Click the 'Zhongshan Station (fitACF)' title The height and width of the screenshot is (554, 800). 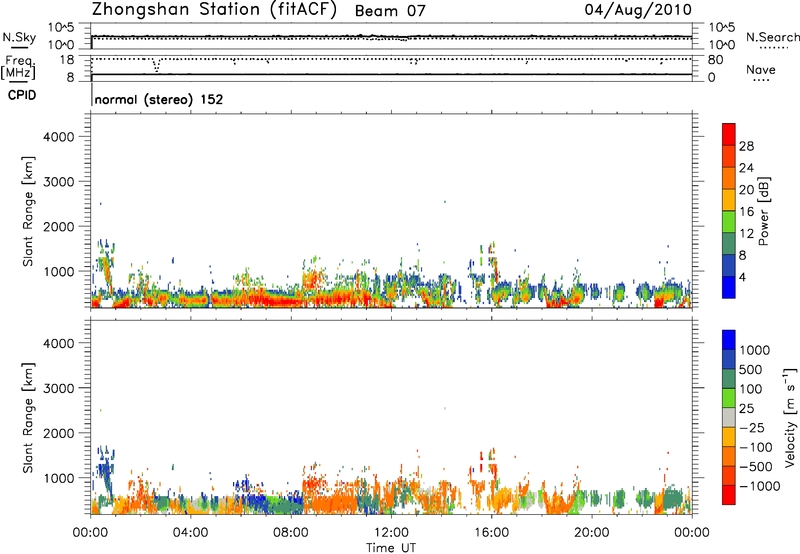(x=214, y=10)
